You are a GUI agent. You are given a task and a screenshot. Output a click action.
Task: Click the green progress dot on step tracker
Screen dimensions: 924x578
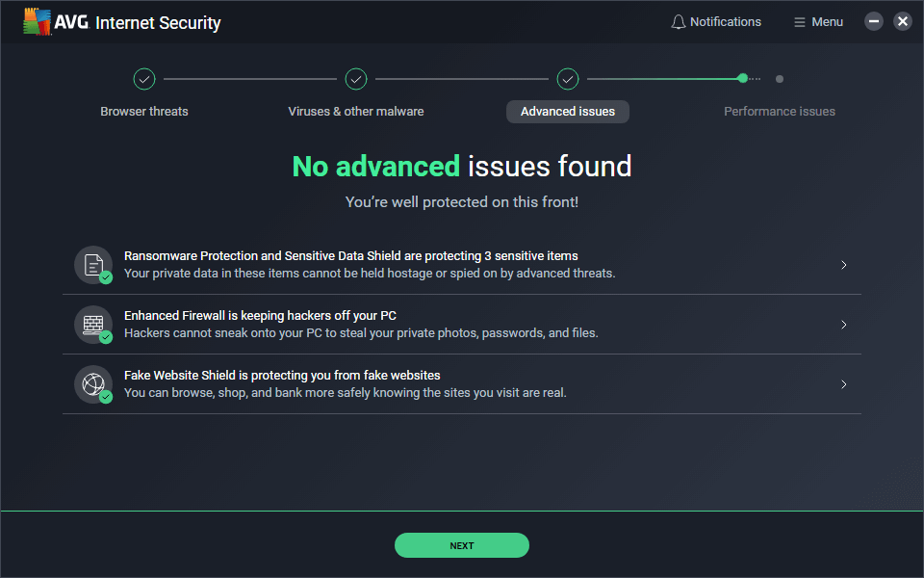point(742,79)
